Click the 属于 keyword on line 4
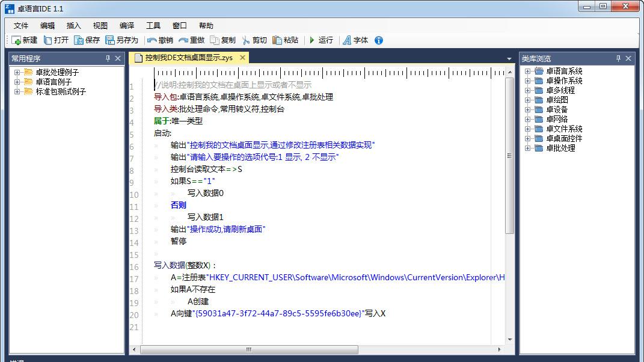This screenshot has height=362, width=644. (161, 121)
